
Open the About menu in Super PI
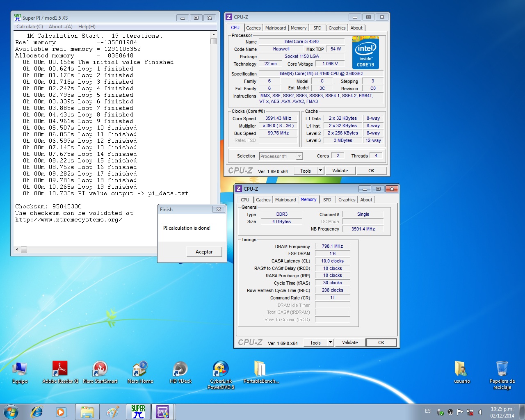point(60,27)
